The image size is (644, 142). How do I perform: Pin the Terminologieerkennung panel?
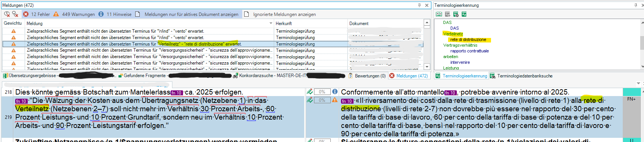tap(636, 5)
